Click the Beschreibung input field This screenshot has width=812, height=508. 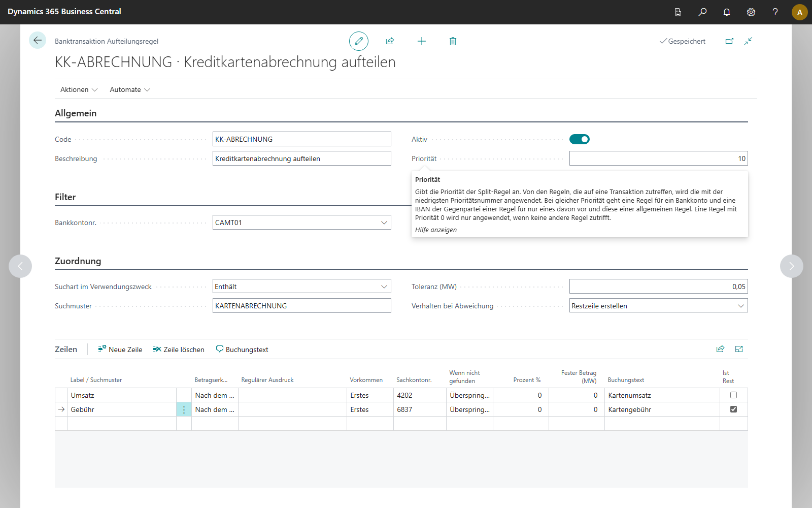(x=302, y=158)
